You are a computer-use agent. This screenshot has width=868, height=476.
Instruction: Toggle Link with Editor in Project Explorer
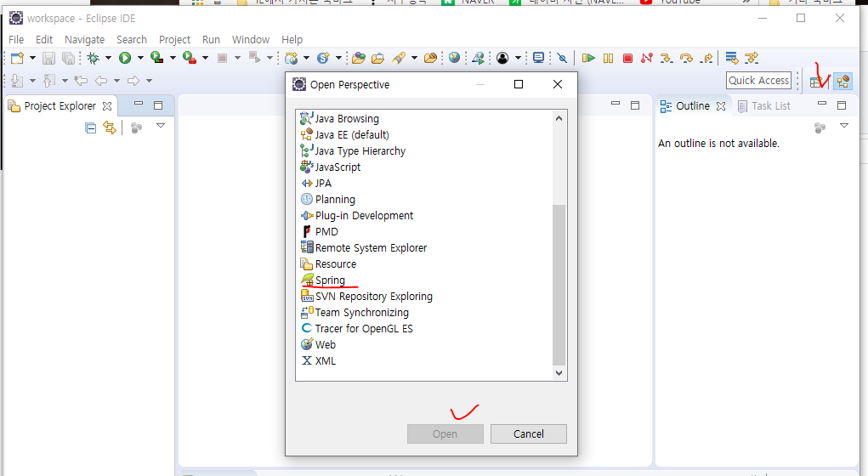110,127
